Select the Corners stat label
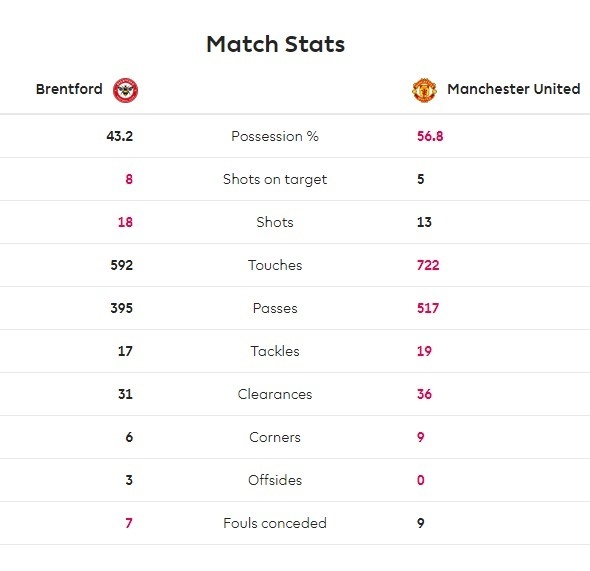The height and width of the screenshot is (571, 590). 275,437
